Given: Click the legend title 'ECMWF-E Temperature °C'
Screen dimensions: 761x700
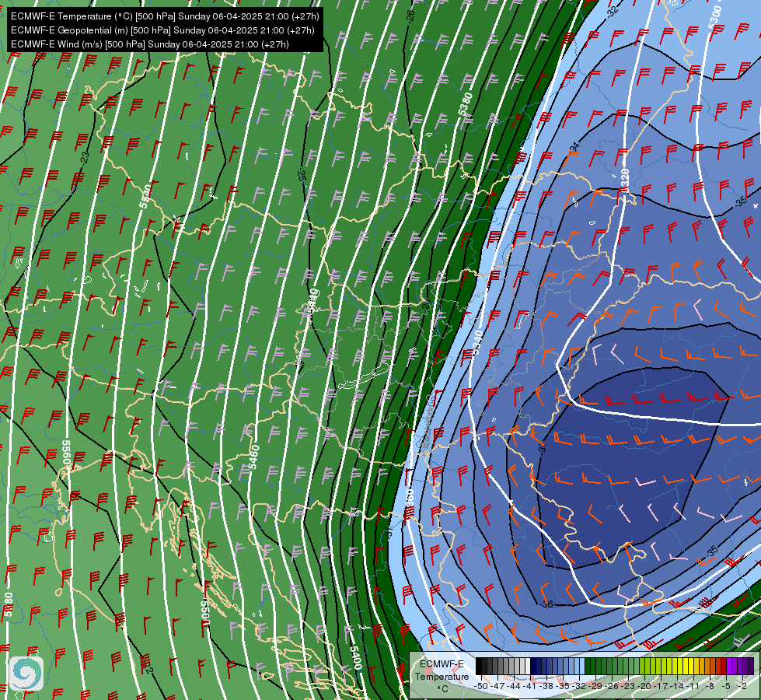Looking at the screenshot, I should coord(442,676).
